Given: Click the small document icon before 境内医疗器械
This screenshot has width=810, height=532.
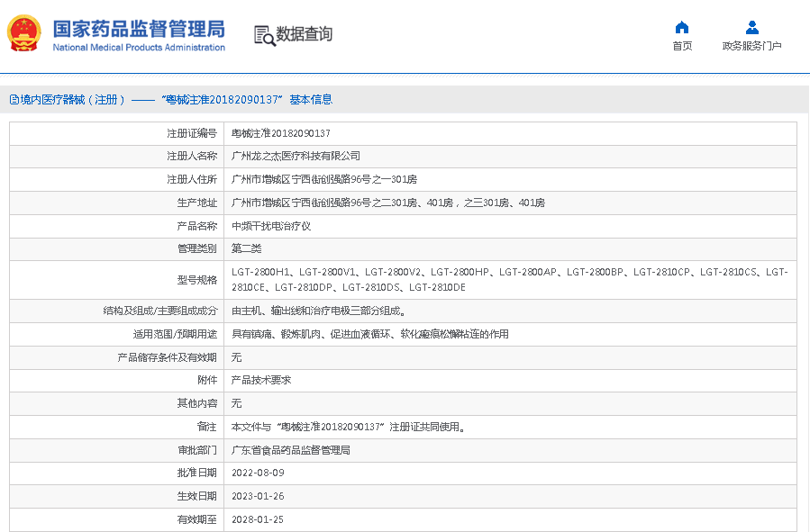Looking at the screenshot, I should pyautogui.click(x=14, y=100).
